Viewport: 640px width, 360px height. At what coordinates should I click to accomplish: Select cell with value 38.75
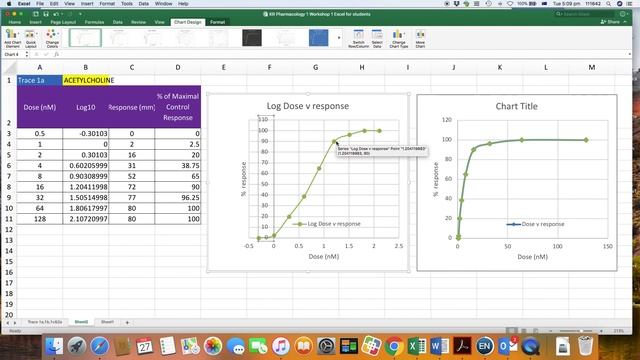point(178,165)
